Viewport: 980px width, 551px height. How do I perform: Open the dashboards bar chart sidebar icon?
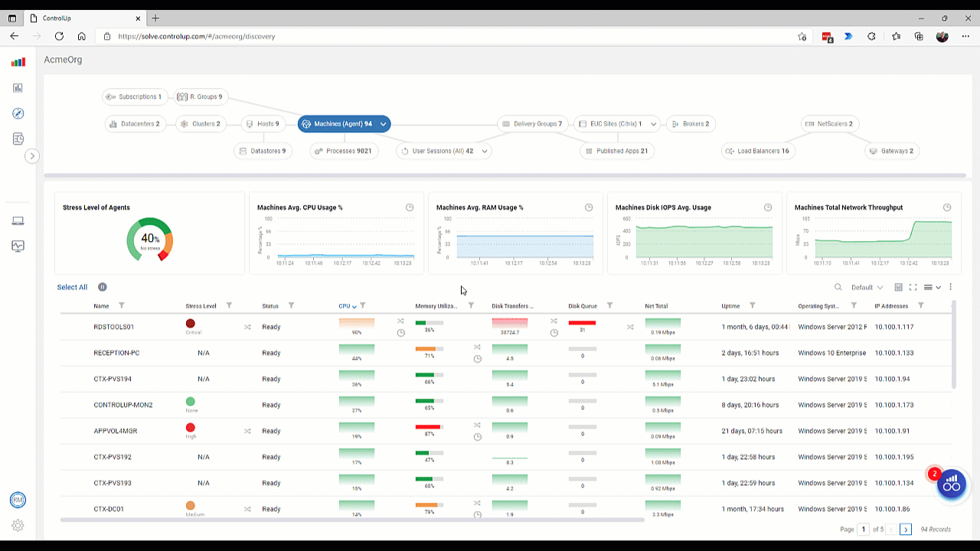click(x=18, y=88)
